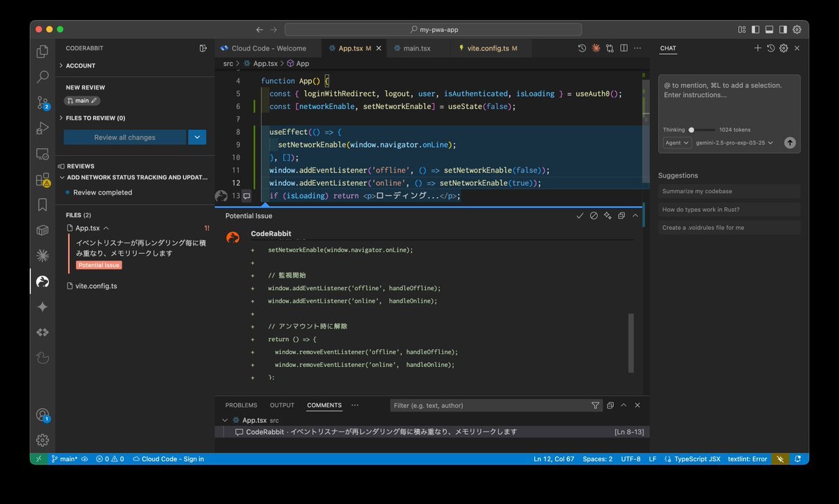Viewport: 839px width, 504px height.
Task: Open the Extensions view with warning badge
Action: pos(43,180)
